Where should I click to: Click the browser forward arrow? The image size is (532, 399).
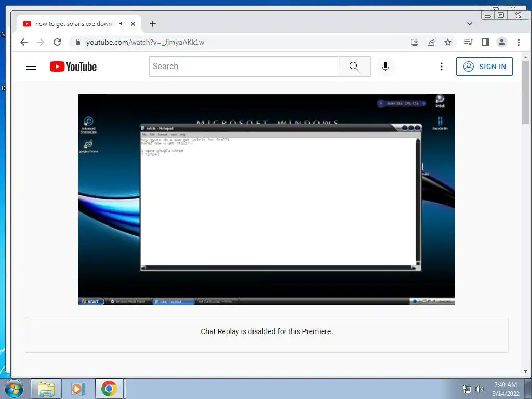[x=41, y=42]
